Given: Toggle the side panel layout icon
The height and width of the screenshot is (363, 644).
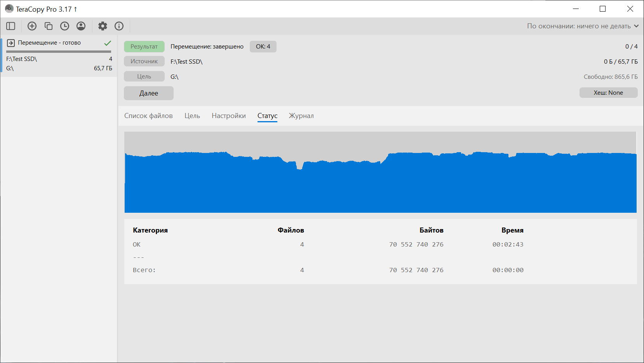Looking at the screenshot, I should click(11, 26).
